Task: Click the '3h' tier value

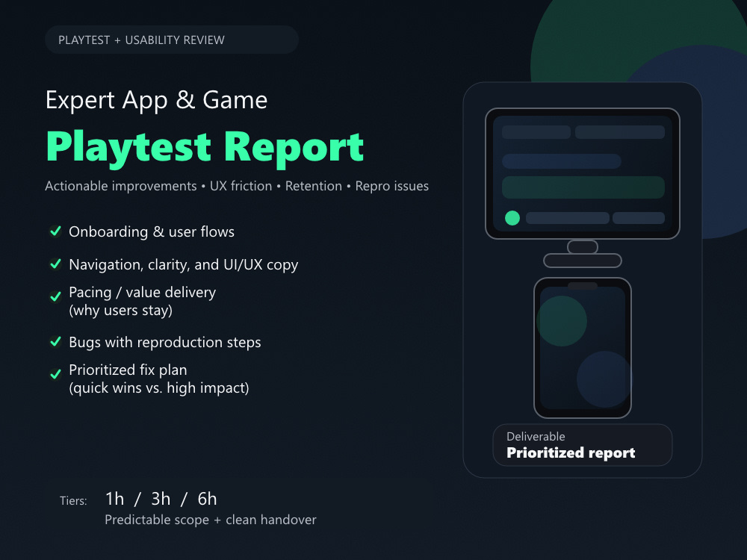Action: (161, 499)
